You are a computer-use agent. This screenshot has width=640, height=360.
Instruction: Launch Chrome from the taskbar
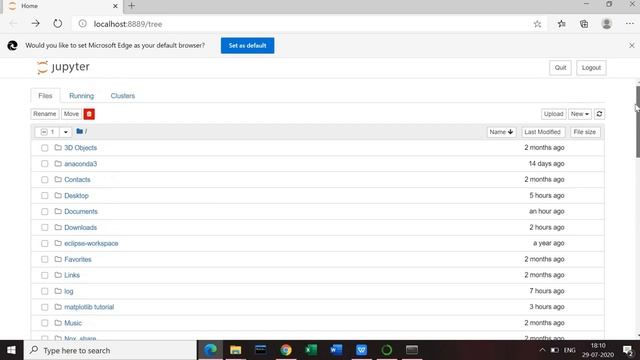click(x=286, y=350)
